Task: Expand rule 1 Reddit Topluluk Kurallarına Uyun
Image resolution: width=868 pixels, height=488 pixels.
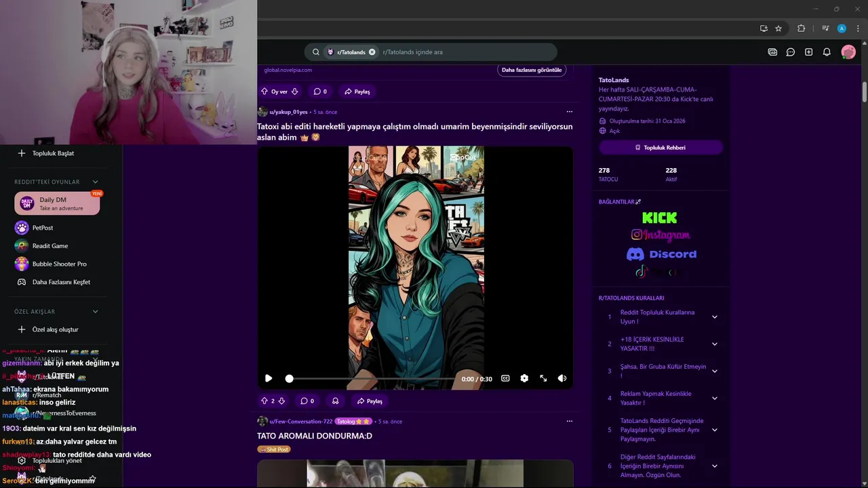Action: click(x=714, y=317)
